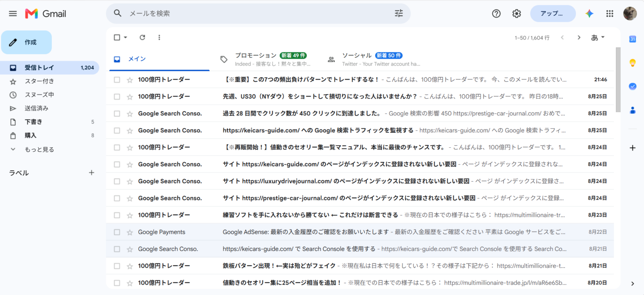Screen dimensions: 644x295
Task: Star the 値動きのセオリー集に25ページ email
Action: click(130, 283)
